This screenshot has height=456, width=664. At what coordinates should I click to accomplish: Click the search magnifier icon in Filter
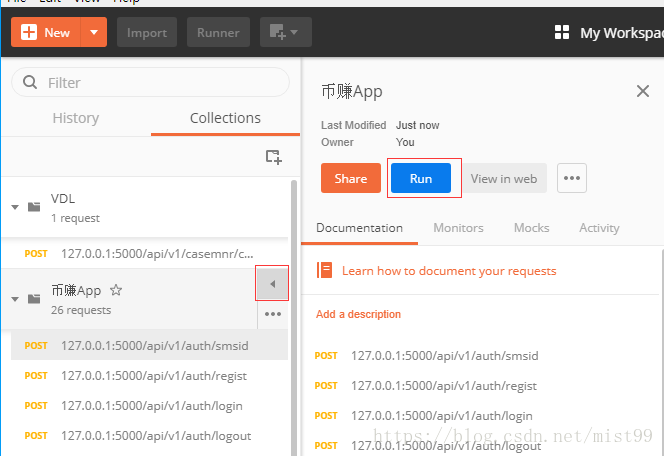click(x=30, y=82)
